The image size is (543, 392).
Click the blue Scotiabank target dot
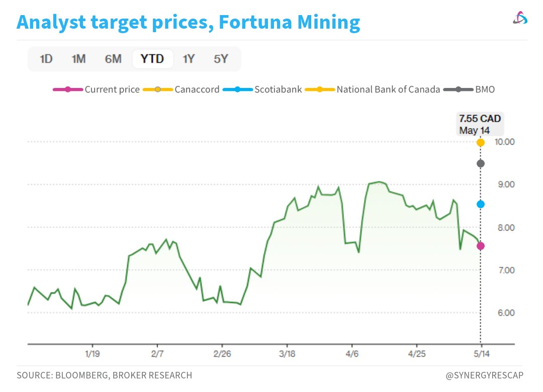click(481, 205)
